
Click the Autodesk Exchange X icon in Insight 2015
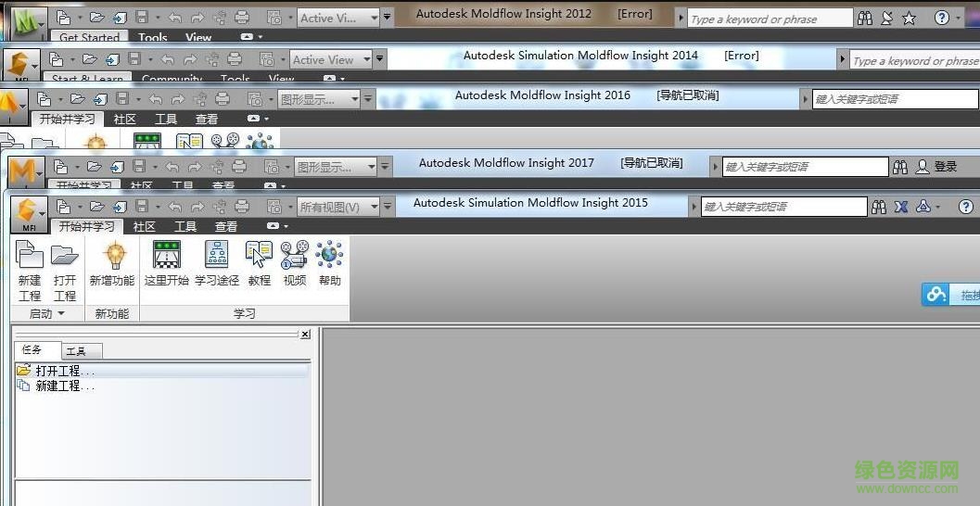coord(900,207)
